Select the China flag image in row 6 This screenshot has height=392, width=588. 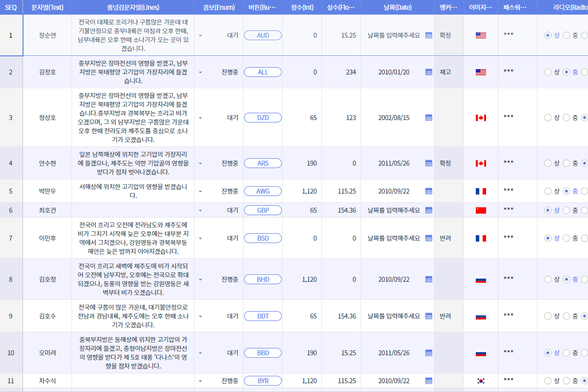click(481, 210)
